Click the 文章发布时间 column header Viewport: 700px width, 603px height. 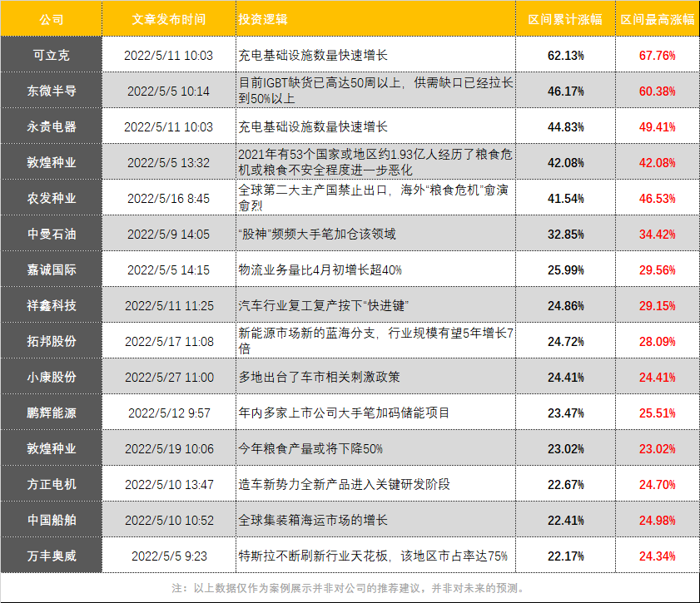[x=169, y=19]
